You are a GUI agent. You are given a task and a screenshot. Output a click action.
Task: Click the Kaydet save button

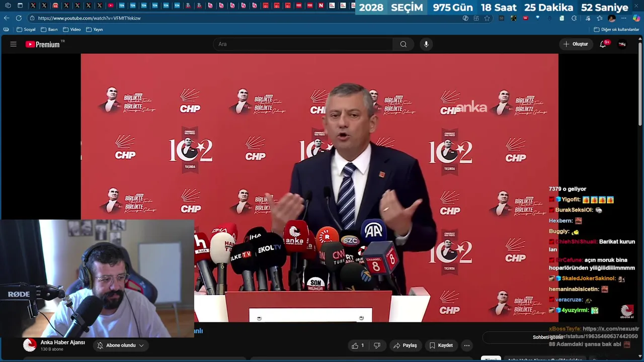[x=441, y=345]
